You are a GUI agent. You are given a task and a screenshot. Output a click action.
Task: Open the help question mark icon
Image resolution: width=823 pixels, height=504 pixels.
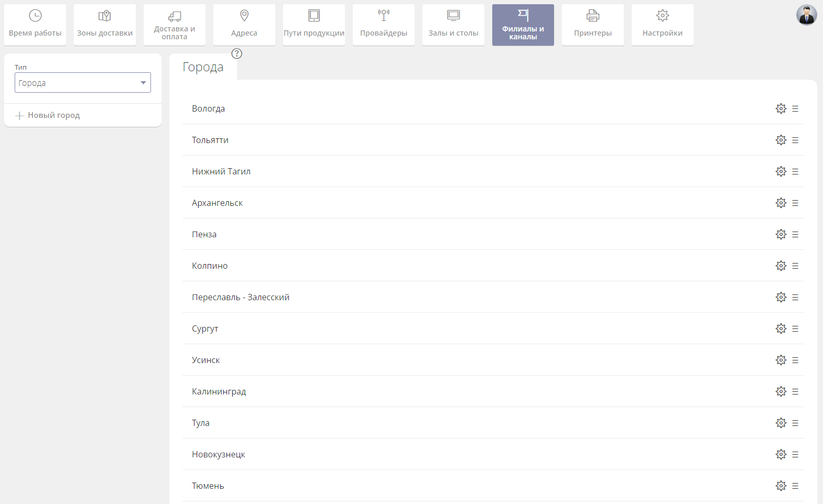coord(237,53)
